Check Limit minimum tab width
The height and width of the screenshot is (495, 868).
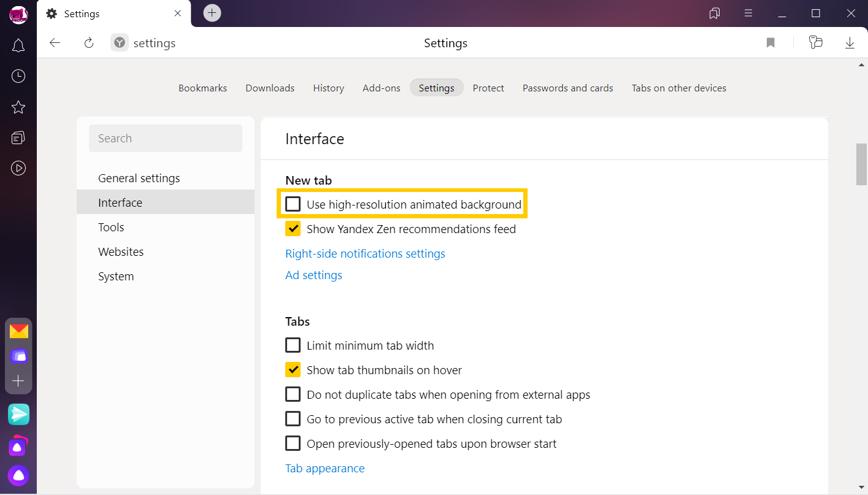(293, 345)
